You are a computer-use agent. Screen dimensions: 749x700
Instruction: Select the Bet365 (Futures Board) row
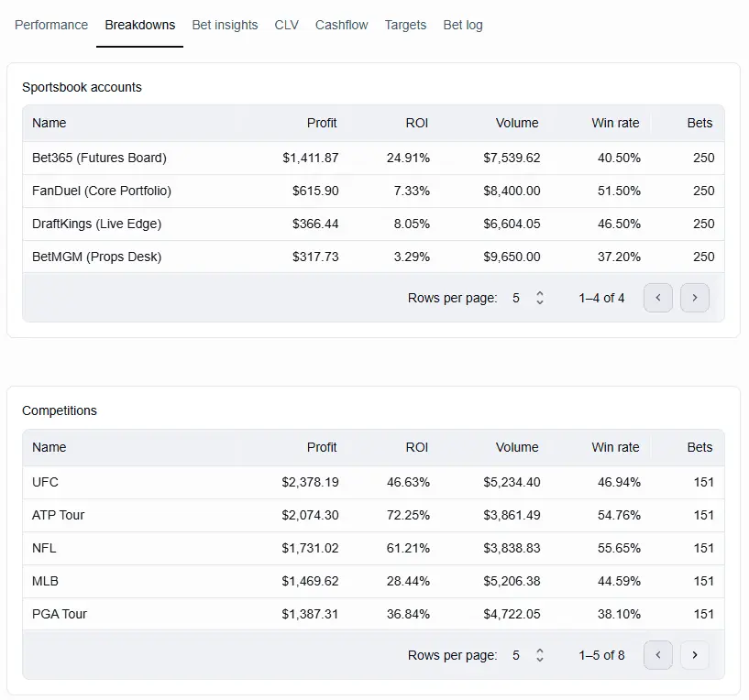click(373, 158)
